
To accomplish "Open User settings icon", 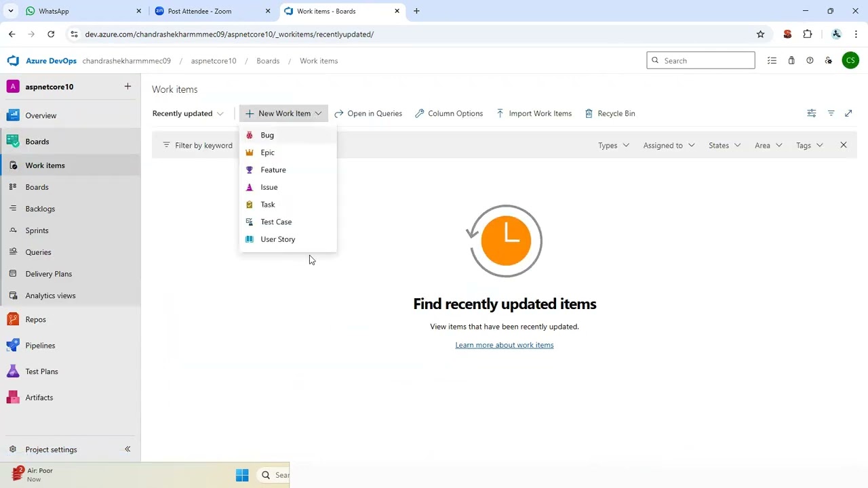I will [x=829, y=60].
